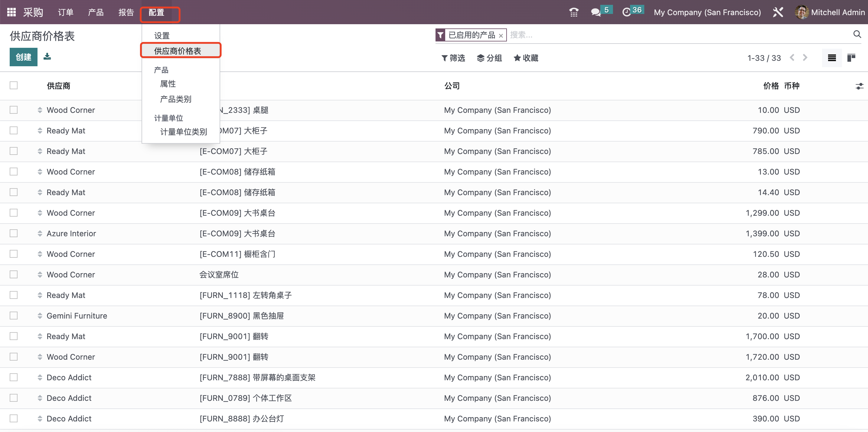868x432 pixels.
Task: Remove the 已启用的产品 filter facet
Action: pos(501,35)
